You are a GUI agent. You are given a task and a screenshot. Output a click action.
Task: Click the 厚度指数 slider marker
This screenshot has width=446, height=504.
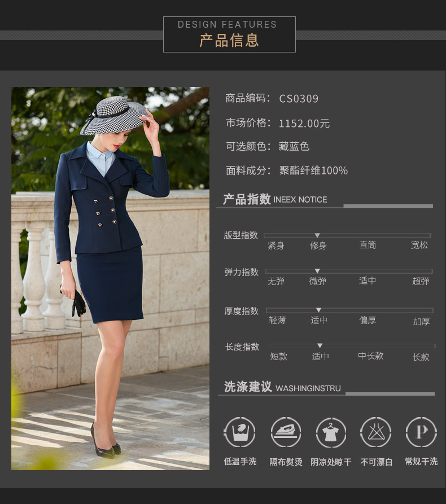[318, 310]
